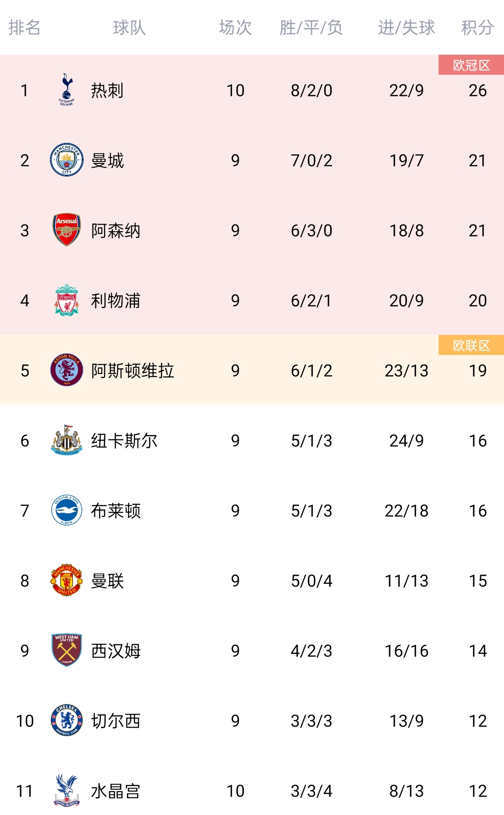This screenshot has height=815, width=504.
Task: Open team name 阿斯顿维拉
Action: 133,371
